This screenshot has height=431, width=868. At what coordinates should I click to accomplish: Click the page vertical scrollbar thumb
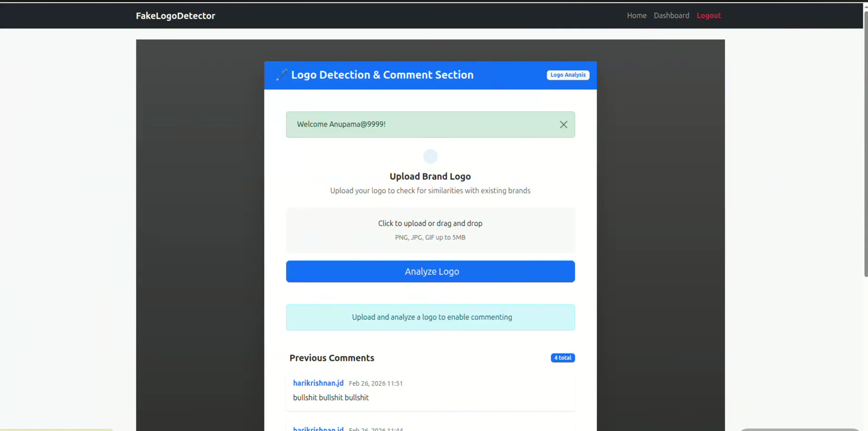(866, 144)
